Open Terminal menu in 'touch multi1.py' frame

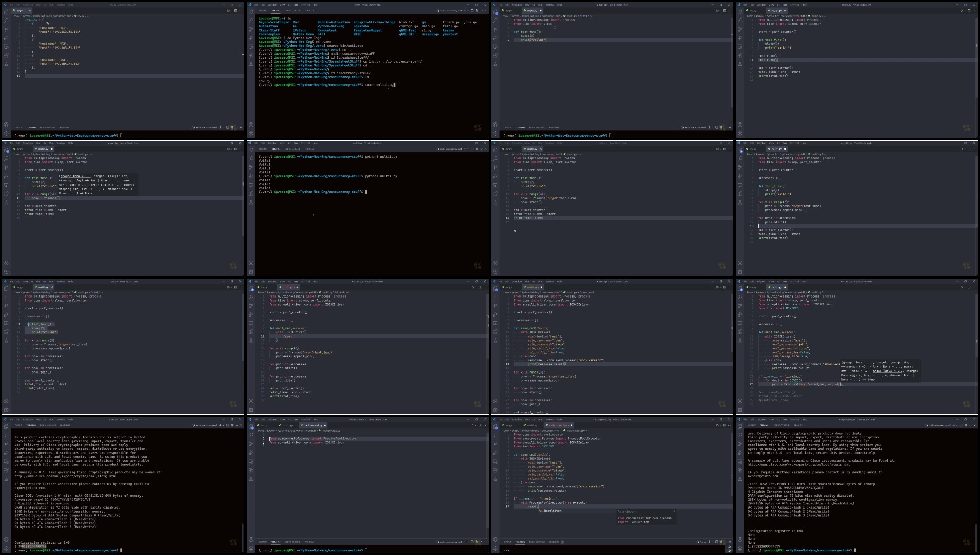[x=305, y=5]
